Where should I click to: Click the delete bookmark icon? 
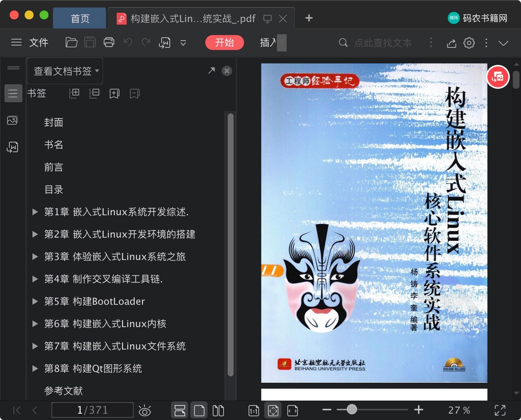click(x=135, y=94)
